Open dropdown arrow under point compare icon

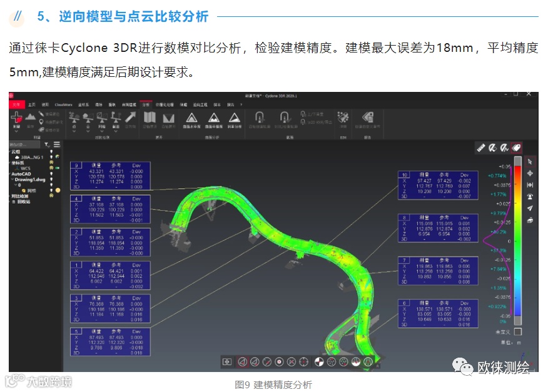tap(74, 131)
